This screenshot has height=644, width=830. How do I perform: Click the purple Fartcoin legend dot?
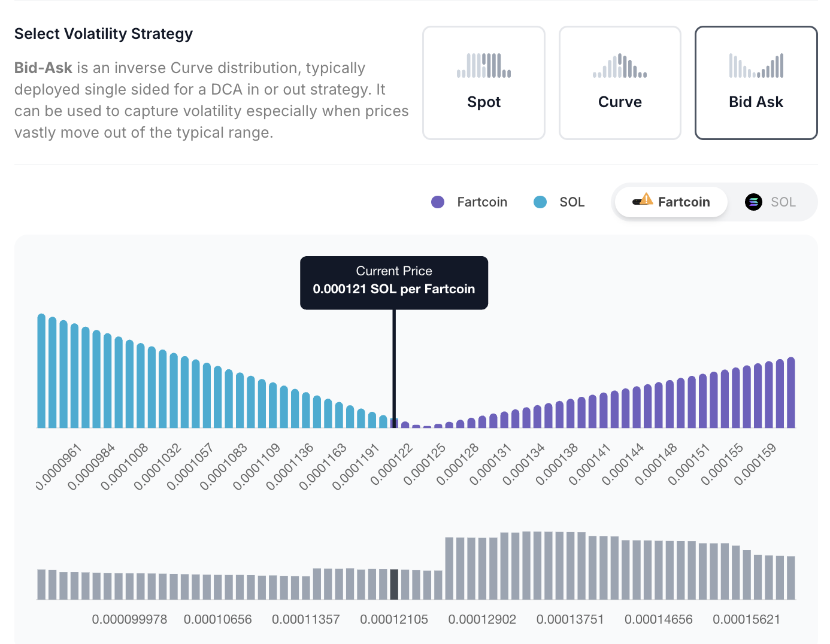(x=438, y=202)
